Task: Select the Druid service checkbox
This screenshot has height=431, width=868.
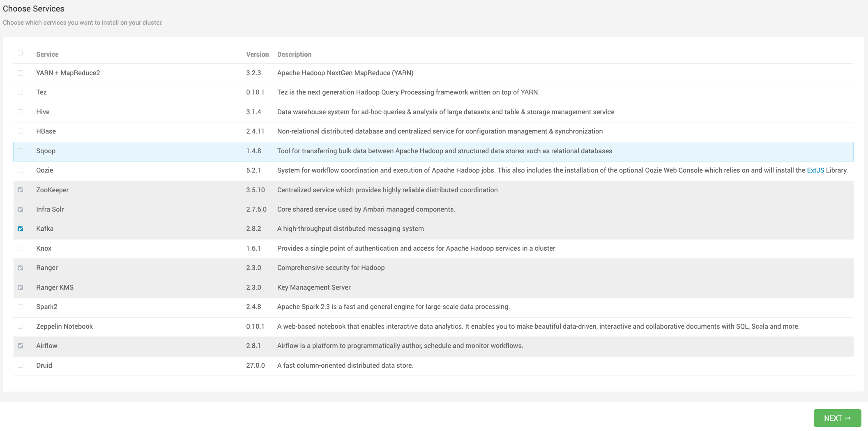Action: (x=20, y=366)
